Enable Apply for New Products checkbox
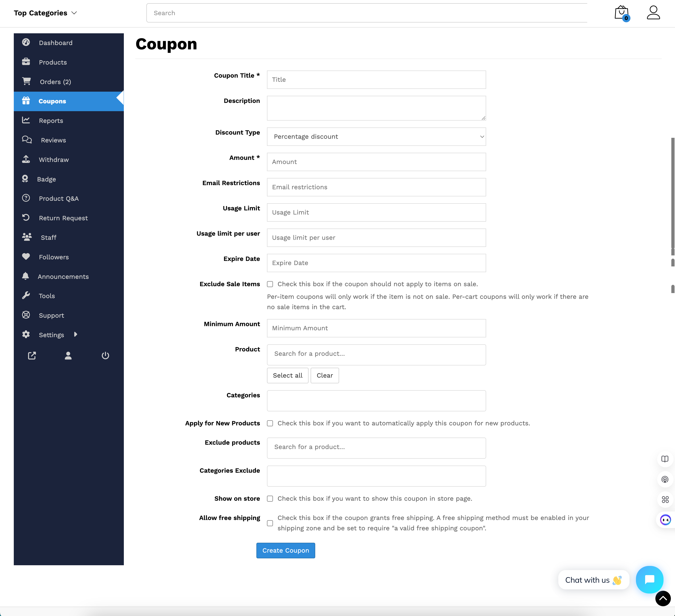 click(x=270, y=424)
